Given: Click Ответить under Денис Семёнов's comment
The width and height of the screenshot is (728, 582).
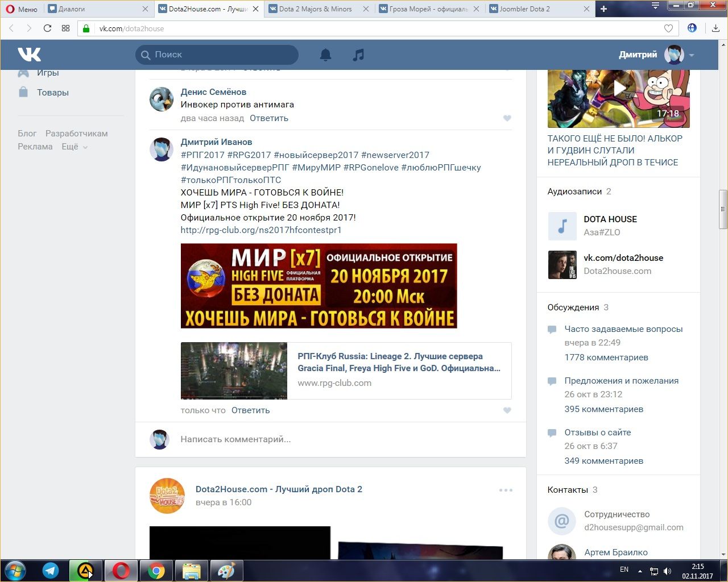Looking at the screenshot, I should point(269,118).
